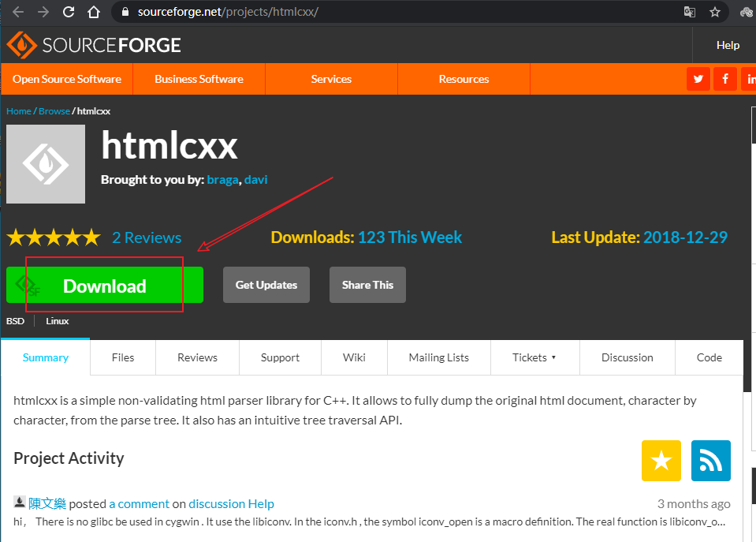
Task: Open SourceForge's Twitter page via Twitter icon
Action: [x=698, y=79]
